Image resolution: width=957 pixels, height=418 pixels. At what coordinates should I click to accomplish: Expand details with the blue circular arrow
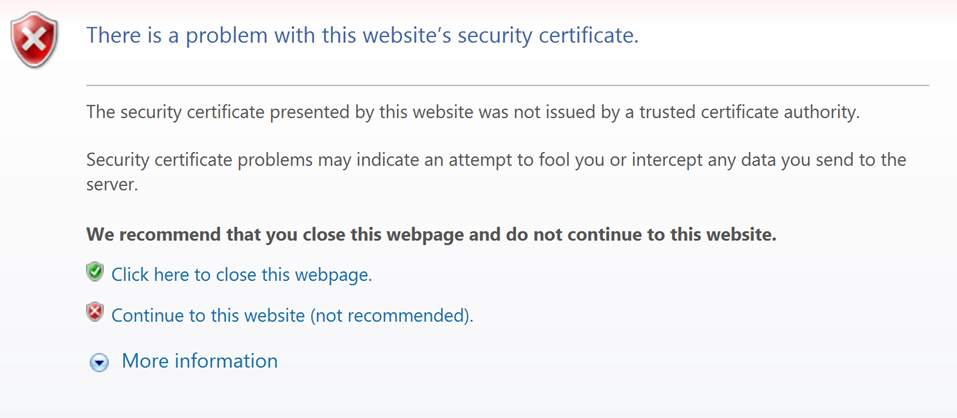coord(99,363)
